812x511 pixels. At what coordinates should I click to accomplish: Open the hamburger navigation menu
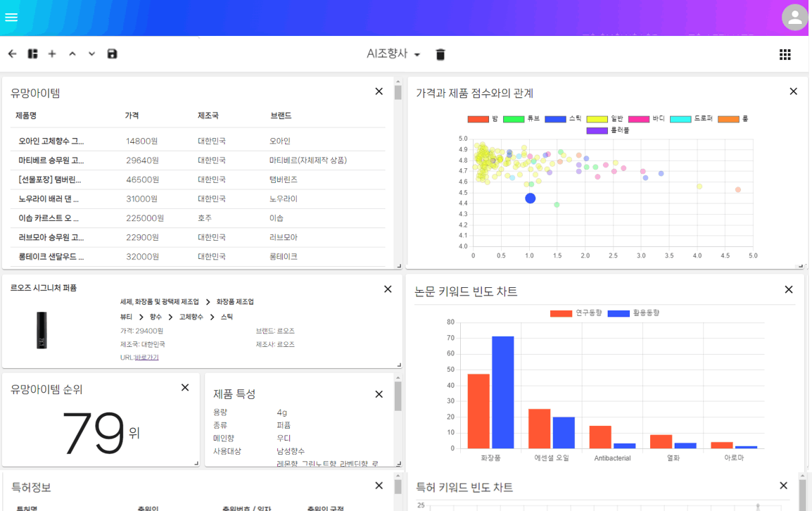point(11,18)
